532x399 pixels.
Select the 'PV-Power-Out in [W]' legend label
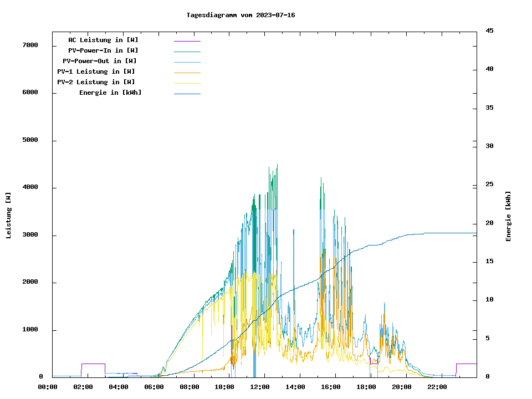tap(100, 61)
